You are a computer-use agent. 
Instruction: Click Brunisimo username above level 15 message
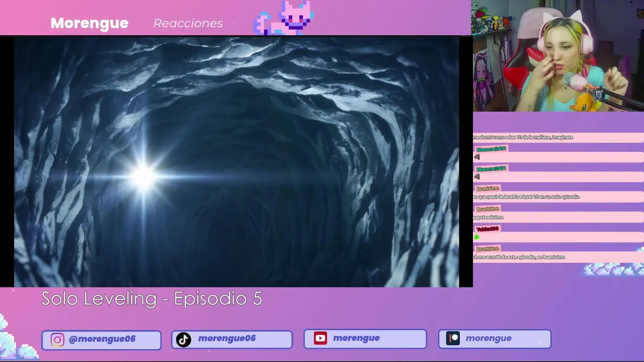click(488, 189)
